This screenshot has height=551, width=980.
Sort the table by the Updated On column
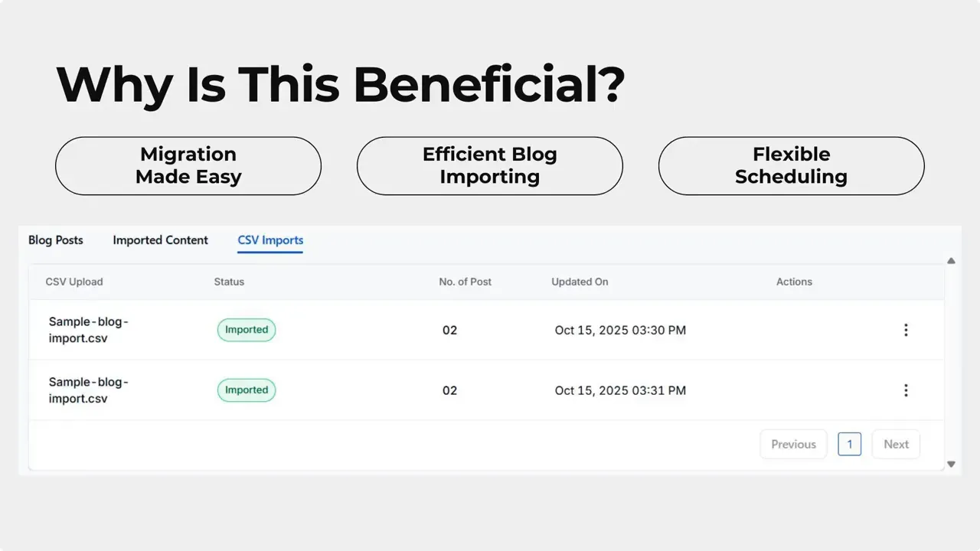click(580, 282)
